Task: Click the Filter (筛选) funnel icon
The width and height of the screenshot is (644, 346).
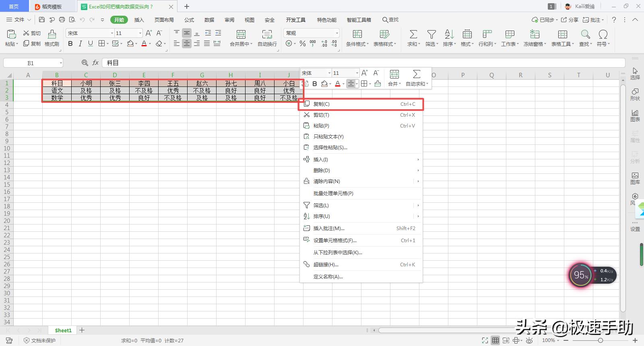Action: [x=431, y=35]
